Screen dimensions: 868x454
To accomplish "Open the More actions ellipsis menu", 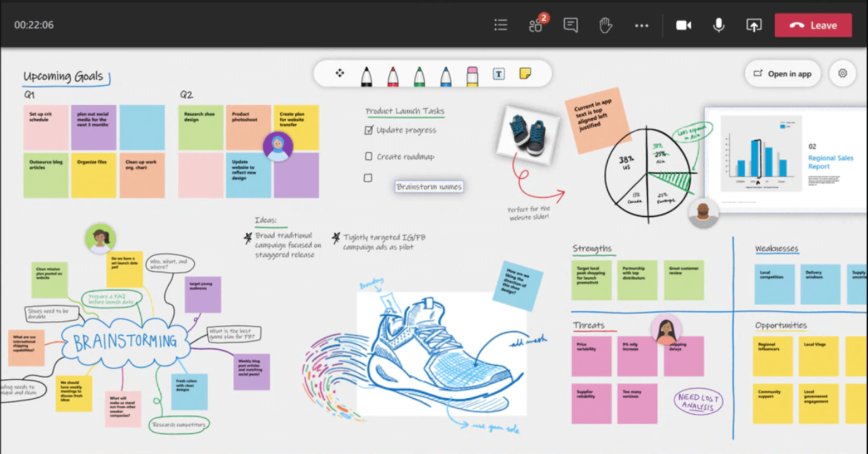I will pyautogui.click(x=641, y=25).
